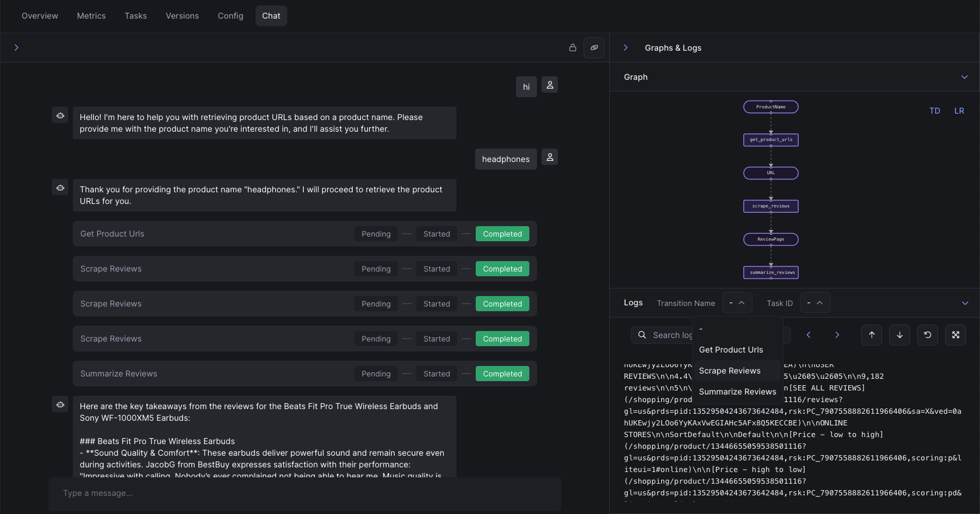
Task: Select the ProductName graph node
Action: click(771, 107)
